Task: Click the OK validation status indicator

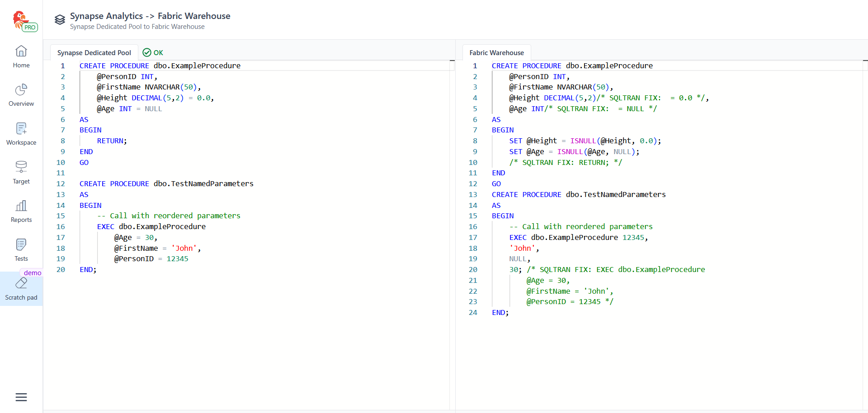Action: 153,53
